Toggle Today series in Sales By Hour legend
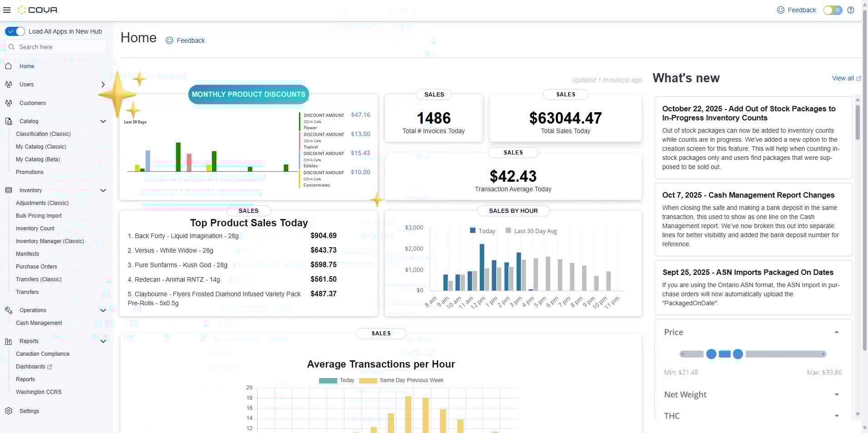 tap(482, 231)
